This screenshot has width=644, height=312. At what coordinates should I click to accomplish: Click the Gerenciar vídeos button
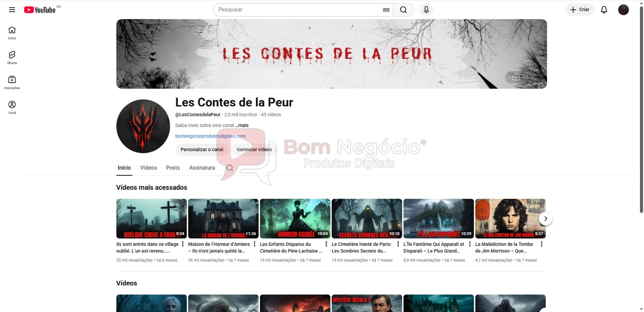(254, 150)
